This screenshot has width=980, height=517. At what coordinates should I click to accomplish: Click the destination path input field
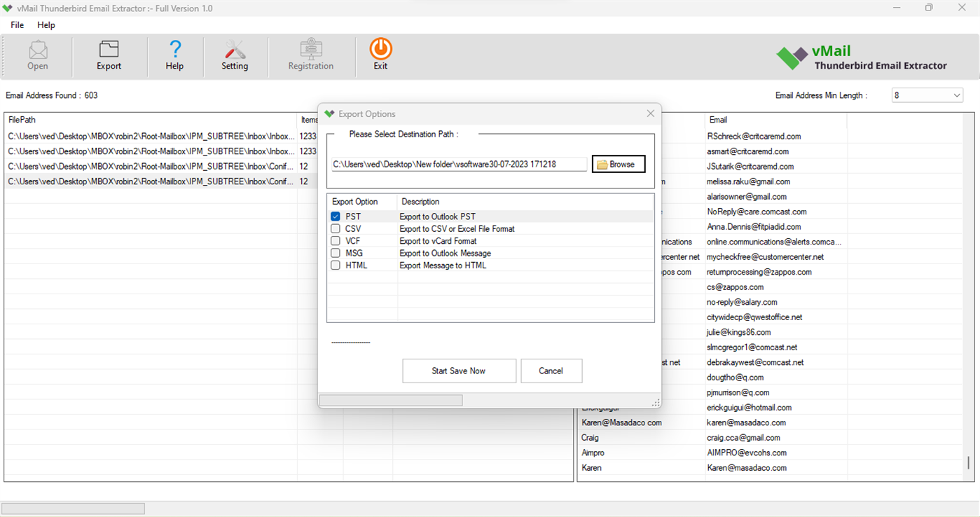[459, 163]
